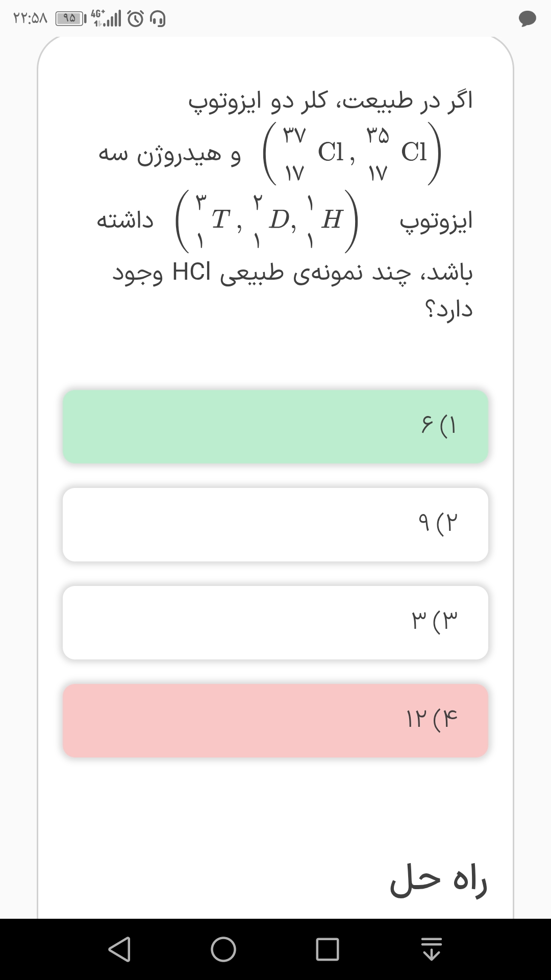Tap the 4G signal strength icon
Screen dimensions: 551x980
106,18
